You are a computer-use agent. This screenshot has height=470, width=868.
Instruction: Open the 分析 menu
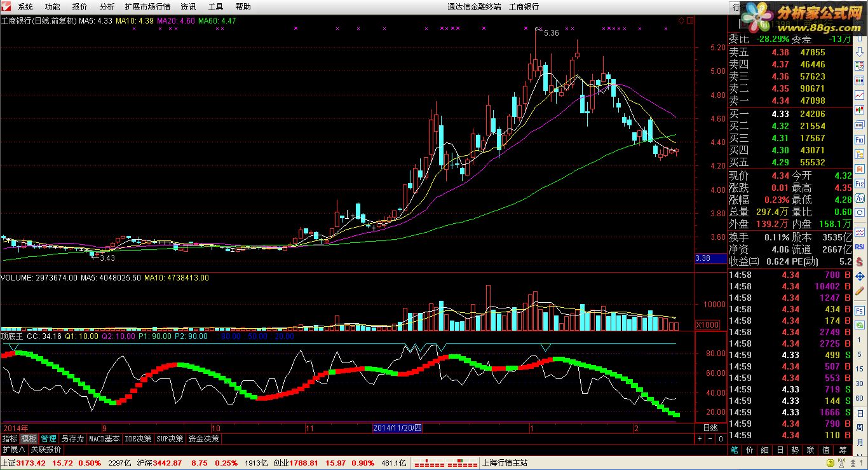pos(107,6)
